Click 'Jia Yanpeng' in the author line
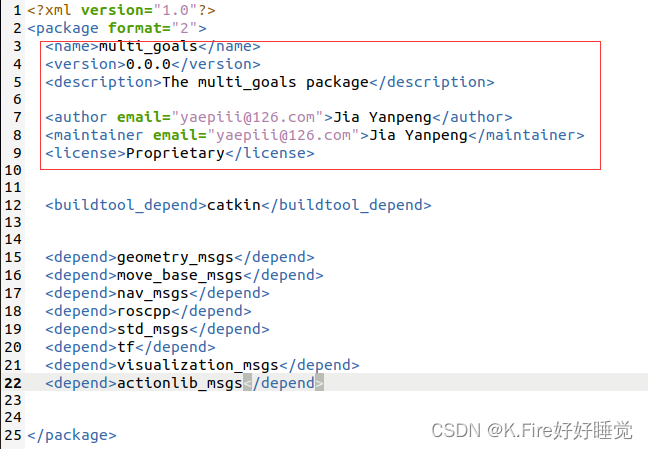Screen dimensions: 648x449 pyautogui.click(x=383, y=117)
